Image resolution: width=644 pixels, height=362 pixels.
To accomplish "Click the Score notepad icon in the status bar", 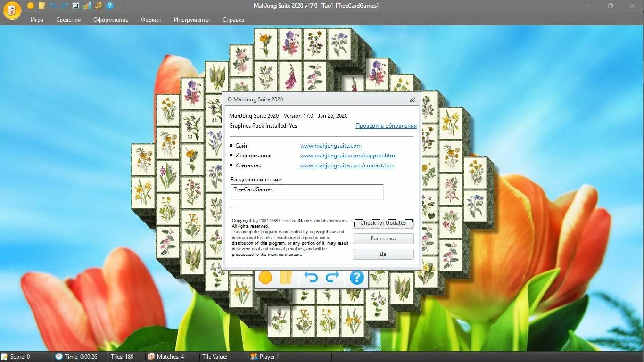I will 4,357.
